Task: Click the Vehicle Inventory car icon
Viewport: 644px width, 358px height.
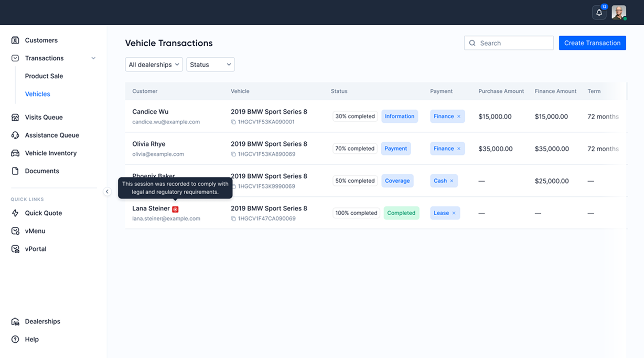Action: coord(15,153)
